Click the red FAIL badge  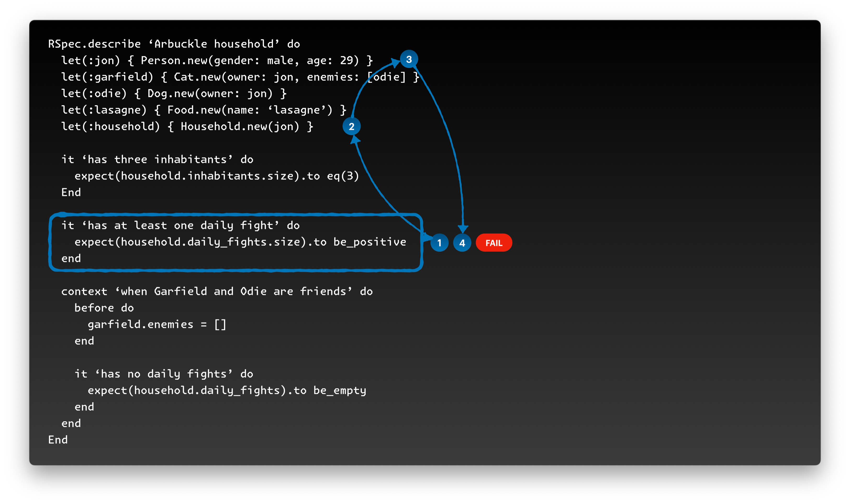click(494, 243)
